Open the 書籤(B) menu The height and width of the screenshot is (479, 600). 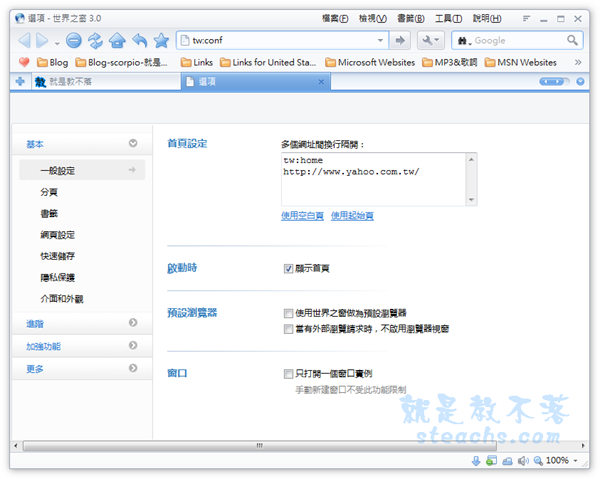[411, 18]
